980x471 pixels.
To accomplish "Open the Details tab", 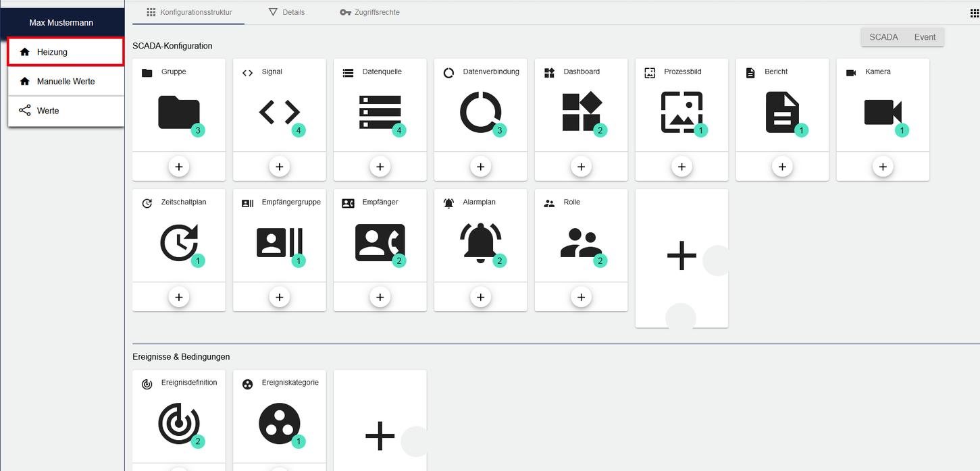I will click(x=286, y=12).
